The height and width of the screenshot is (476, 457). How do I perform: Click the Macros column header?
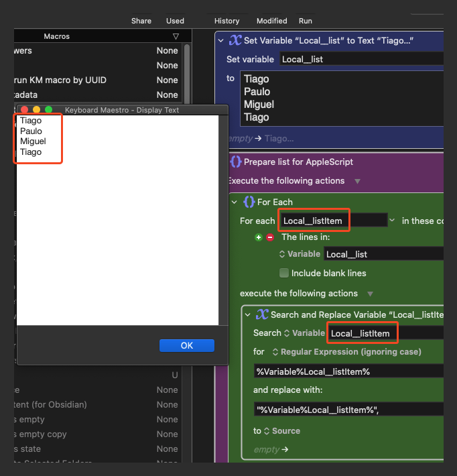click(57, 36)
